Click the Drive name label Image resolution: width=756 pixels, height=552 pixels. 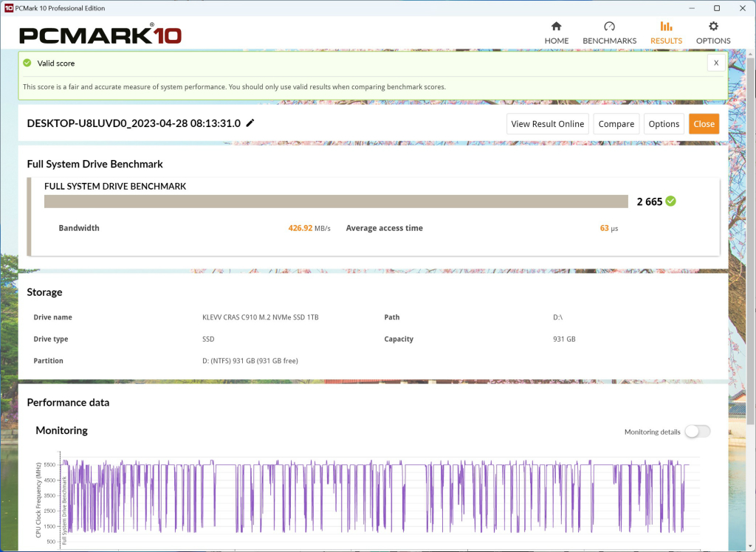[52, 317]
